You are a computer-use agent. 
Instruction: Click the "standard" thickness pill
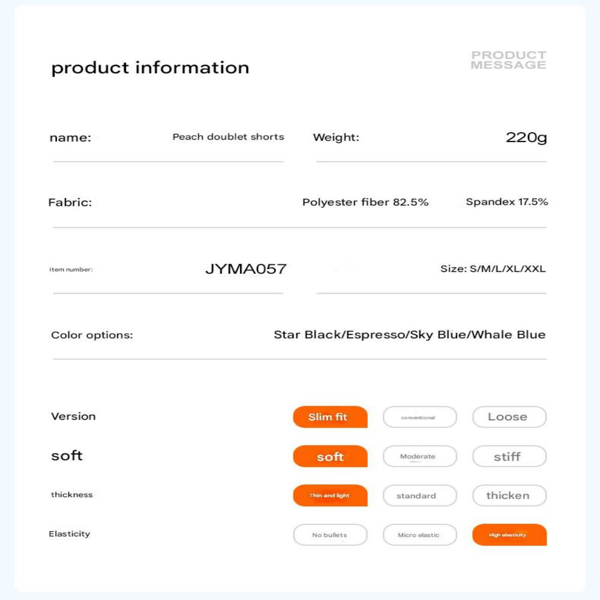click(x=419, y=495)
